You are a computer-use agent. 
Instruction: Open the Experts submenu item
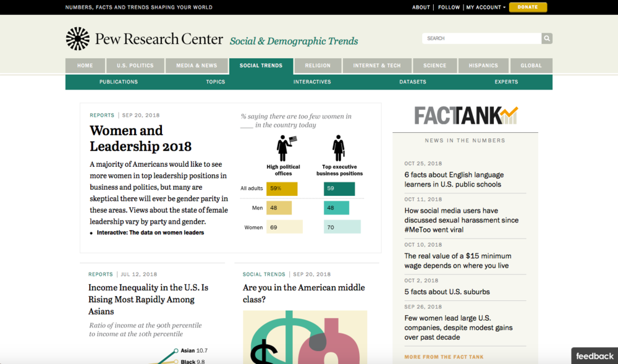click(x=506, y=82)
